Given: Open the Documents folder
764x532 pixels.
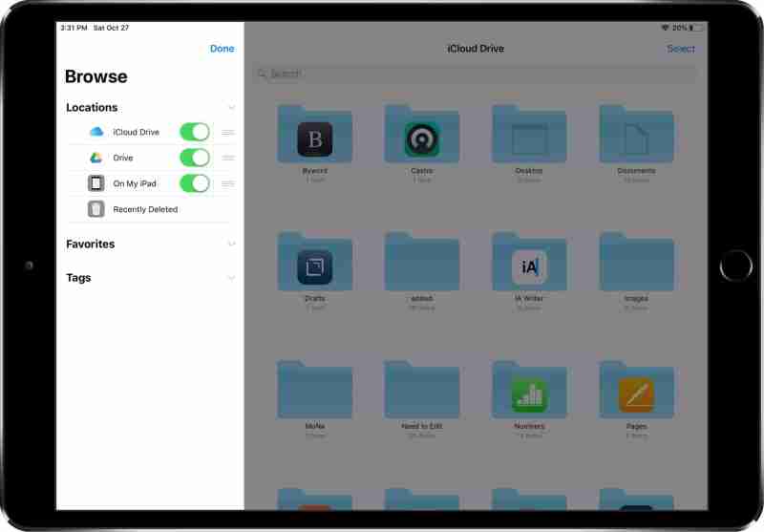Looking at the screenshot, I should pyautogui.click(x=636, y=135).
